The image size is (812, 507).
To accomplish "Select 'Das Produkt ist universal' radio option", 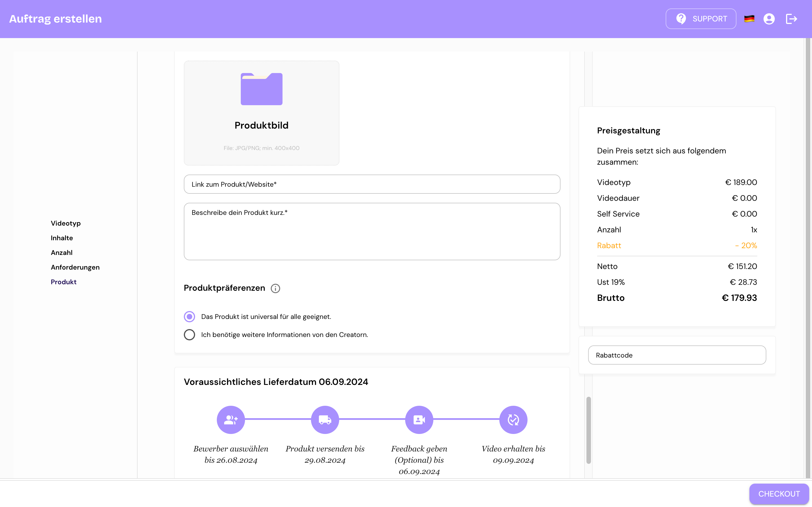I will coord(189,317).
